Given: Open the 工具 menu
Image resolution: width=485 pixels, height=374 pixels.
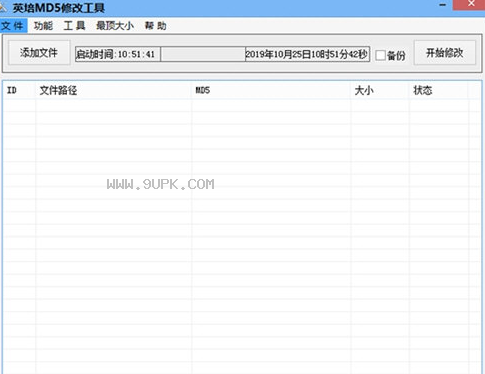Looking at the screenshot, I should pyautogui.click(x=74, y=26).
